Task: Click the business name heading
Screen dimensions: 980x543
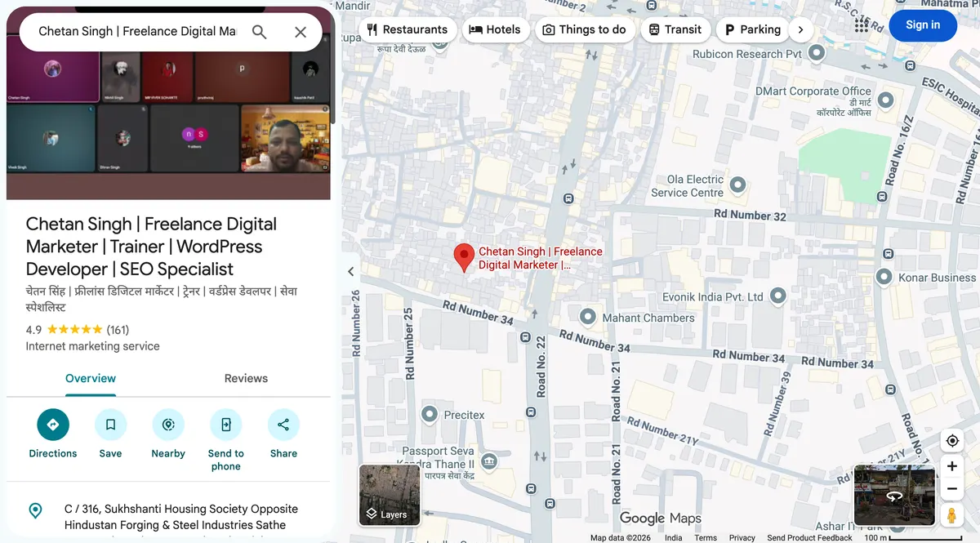Action: (x=151, y=247)
